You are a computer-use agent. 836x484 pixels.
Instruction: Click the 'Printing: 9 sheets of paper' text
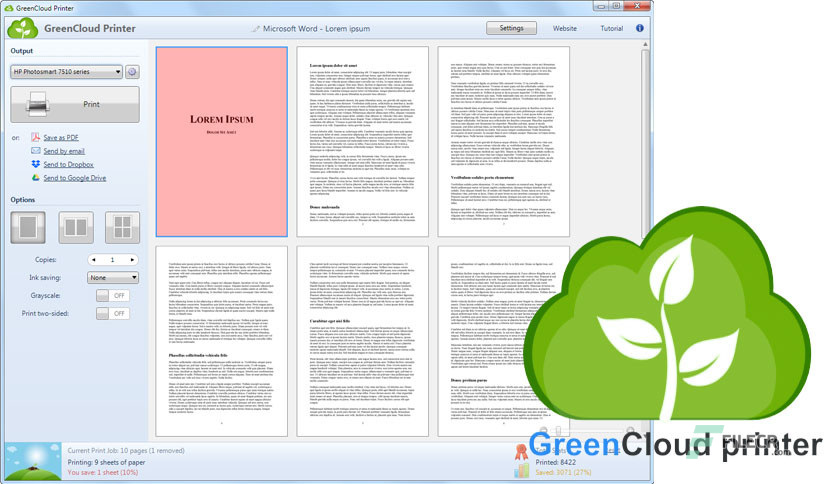tap(106, 462)
